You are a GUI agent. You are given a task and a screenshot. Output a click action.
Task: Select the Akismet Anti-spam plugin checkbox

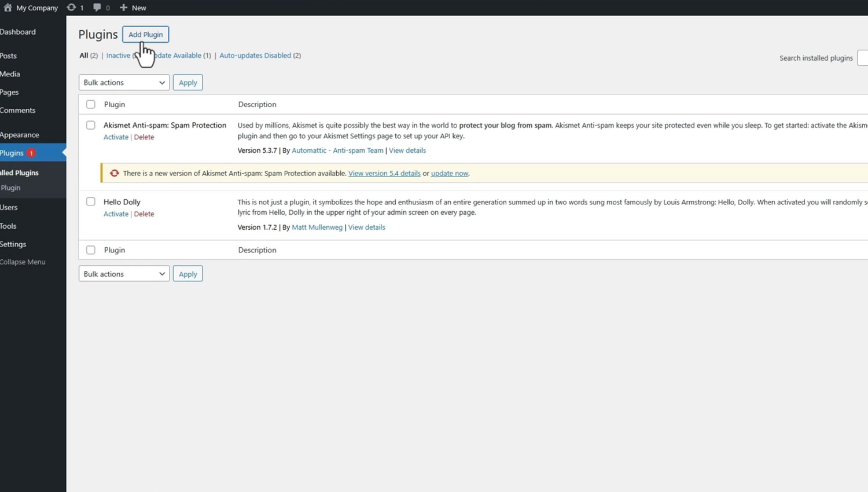tap(91, 125)
